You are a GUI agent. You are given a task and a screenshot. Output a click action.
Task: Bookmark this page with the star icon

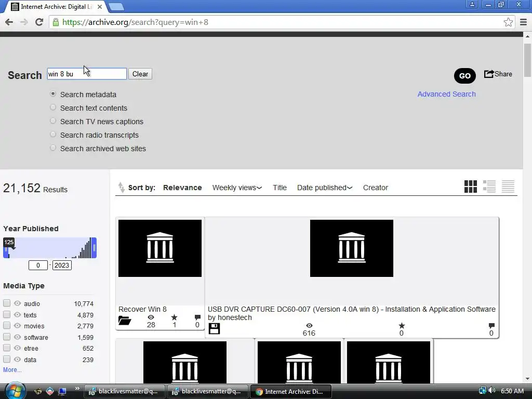point(508,22)
